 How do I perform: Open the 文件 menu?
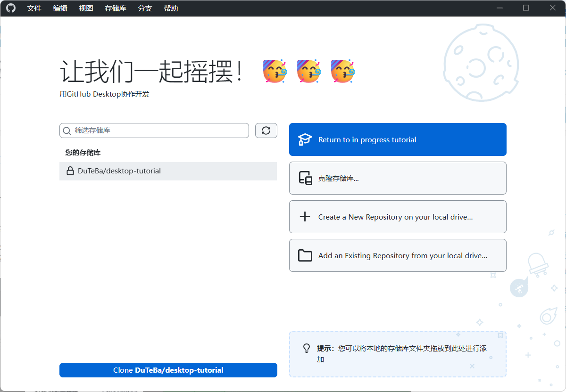(x=34, y=8)
